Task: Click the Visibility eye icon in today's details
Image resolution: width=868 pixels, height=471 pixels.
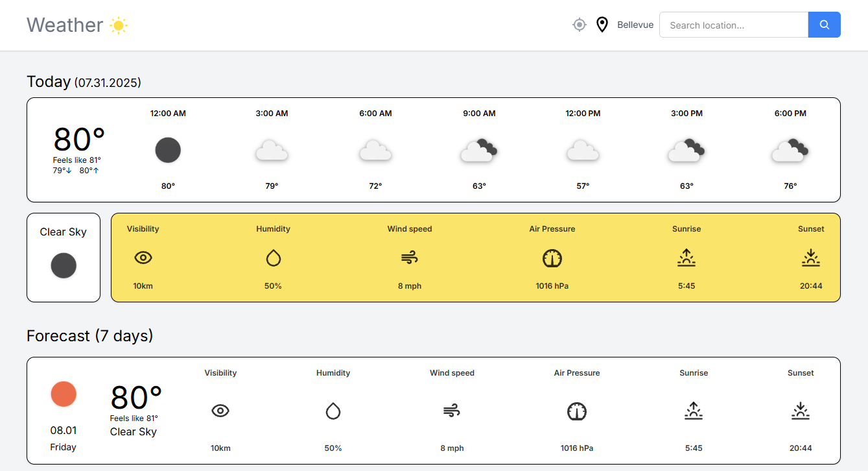Action: coord(143,258)
